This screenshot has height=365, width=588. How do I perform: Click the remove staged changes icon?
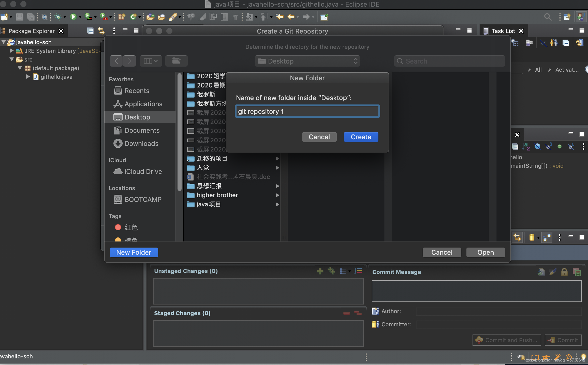coord(346,313)
